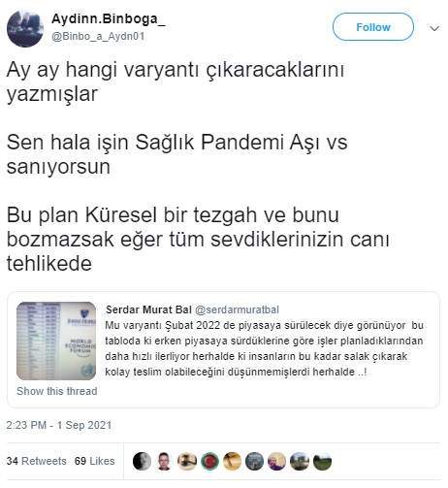Click the Follow button

(x=373, y=27)
